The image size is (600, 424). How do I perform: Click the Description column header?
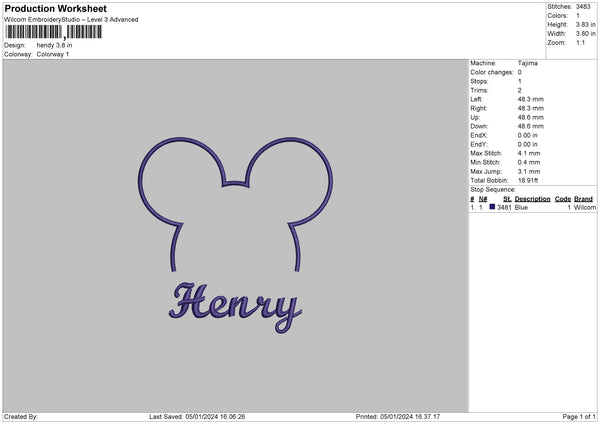coord(532,199)
